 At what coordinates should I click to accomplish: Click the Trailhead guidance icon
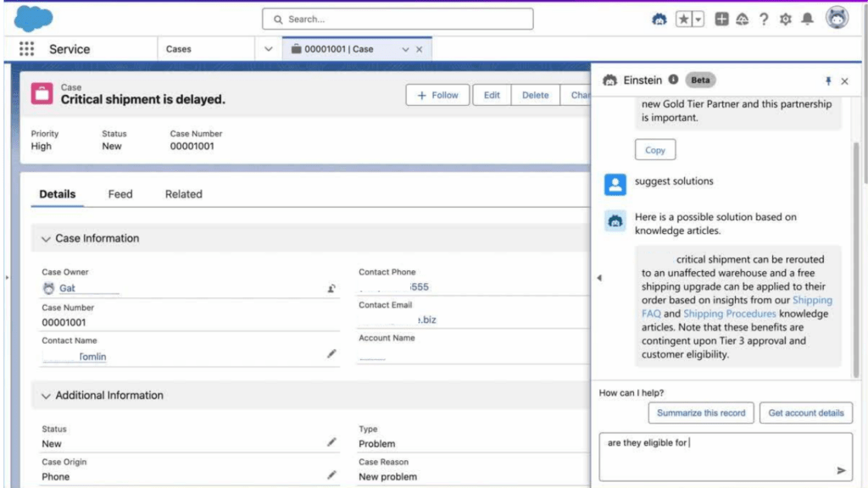[x=743, y=19]
